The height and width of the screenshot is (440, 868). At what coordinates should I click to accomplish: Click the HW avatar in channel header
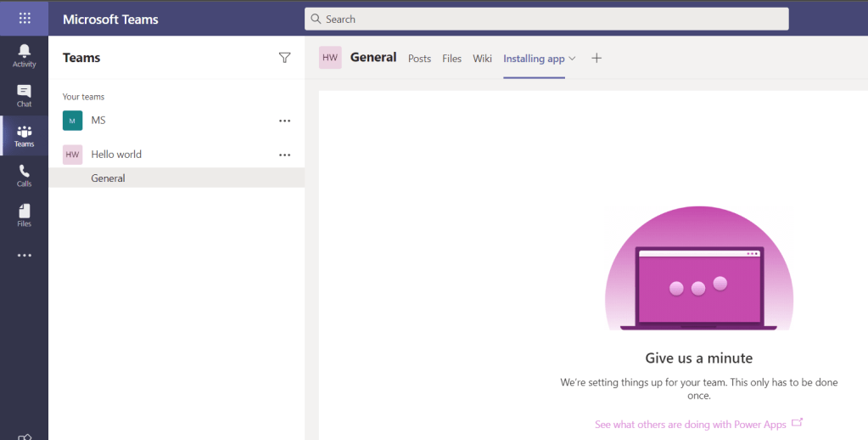330,58
